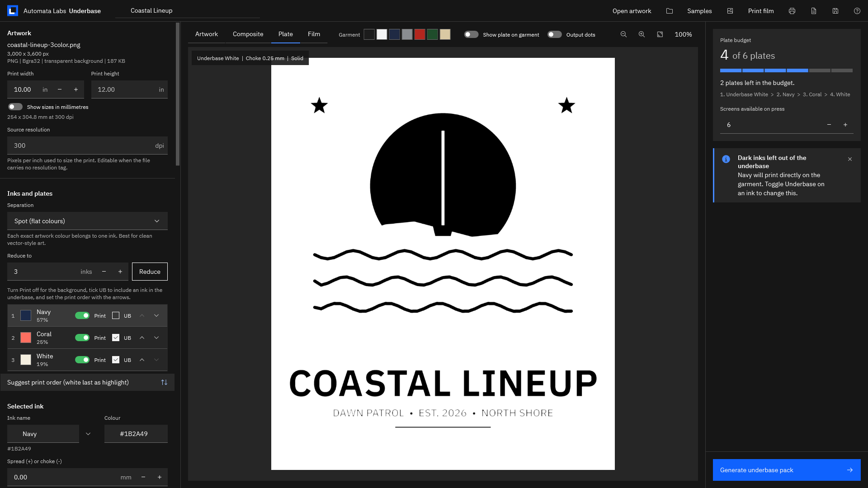The height and width of the screenshot is (488, 868).
Task: Click the White ink colour swatch
Action: tap(26, 360)
